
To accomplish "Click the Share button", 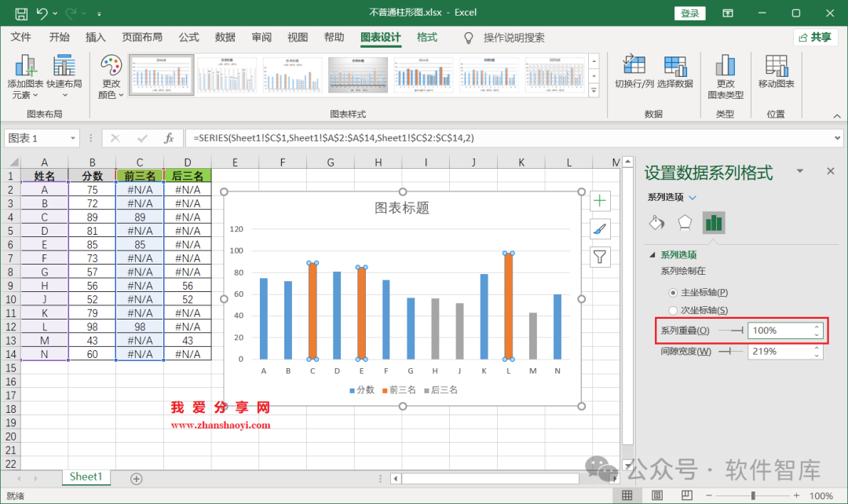I will point(815,38).
